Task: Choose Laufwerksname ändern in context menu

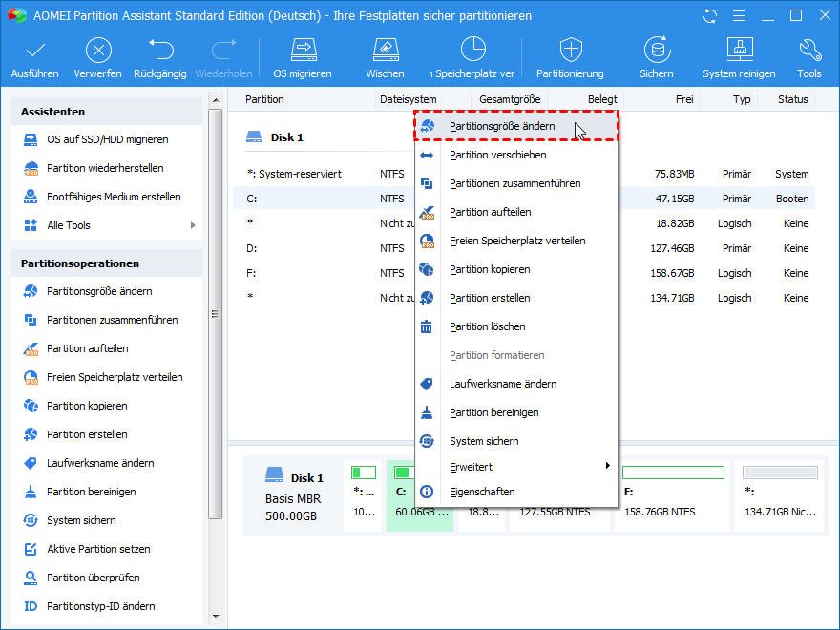Action: point(516,384)
